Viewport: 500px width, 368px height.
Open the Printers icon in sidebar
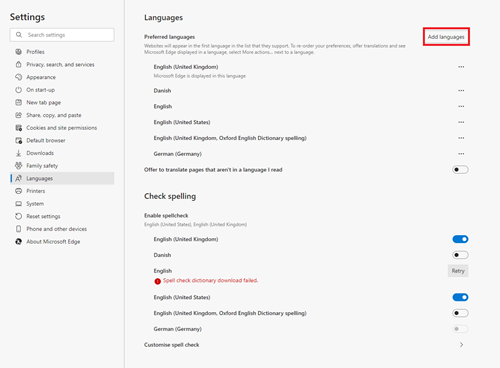pos(19,191)
